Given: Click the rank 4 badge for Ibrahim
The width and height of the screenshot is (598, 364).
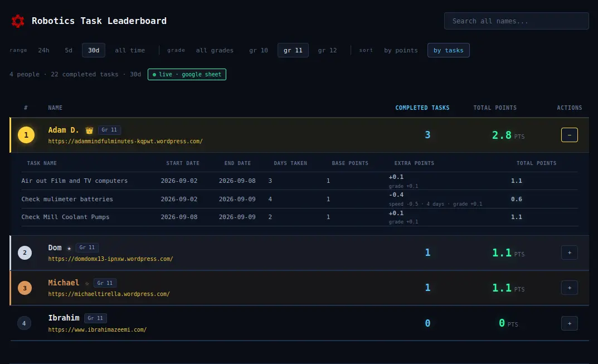Looking at the screenshot, I should (24, 323).
